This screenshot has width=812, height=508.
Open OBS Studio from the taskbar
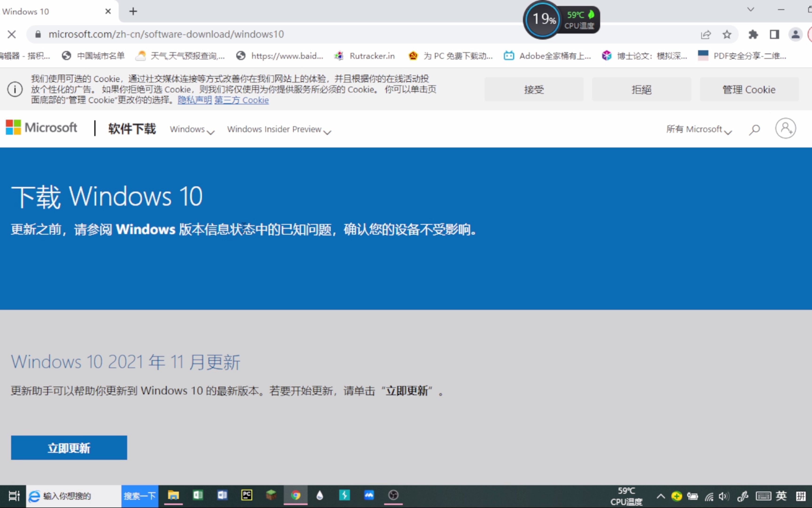click(x=393, y=495)
